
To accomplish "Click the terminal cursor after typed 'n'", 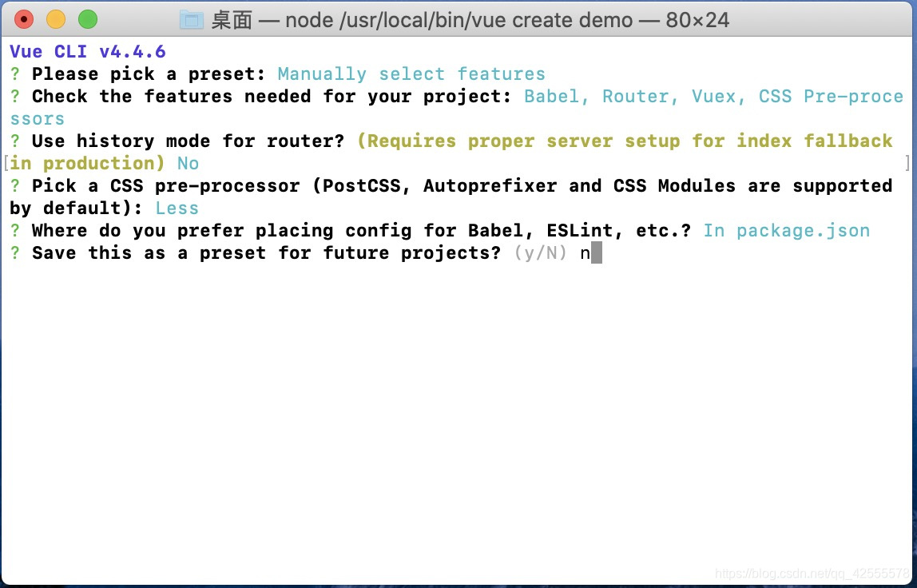I will tap(596, 254).
